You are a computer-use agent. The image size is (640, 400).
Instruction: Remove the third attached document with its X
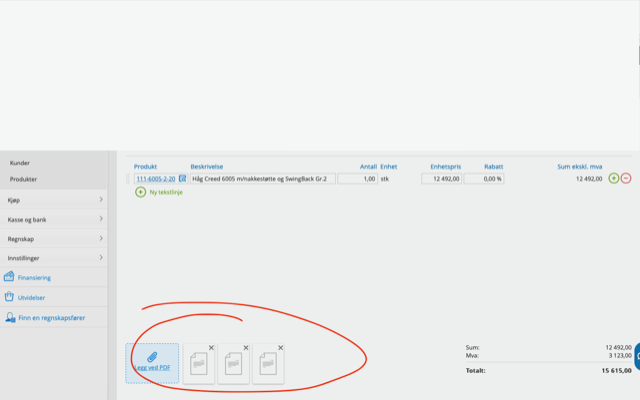[x=280, y=348]
